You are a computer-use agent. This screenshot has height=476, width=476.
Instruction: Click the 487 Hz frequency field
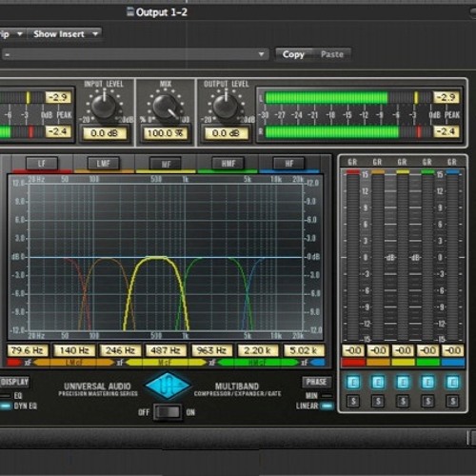click(x=166, y=350)
